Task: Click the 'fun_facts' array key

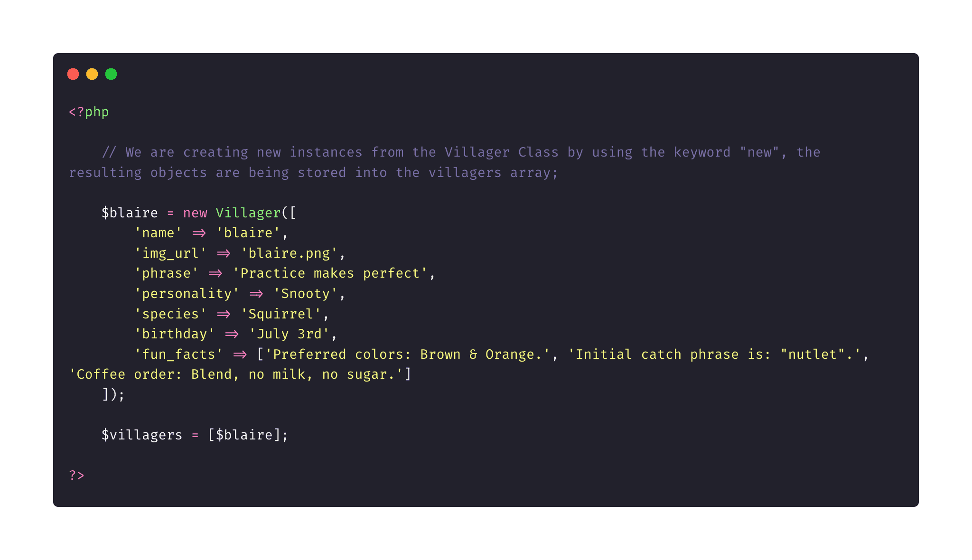Action: [x=178, y=355]
